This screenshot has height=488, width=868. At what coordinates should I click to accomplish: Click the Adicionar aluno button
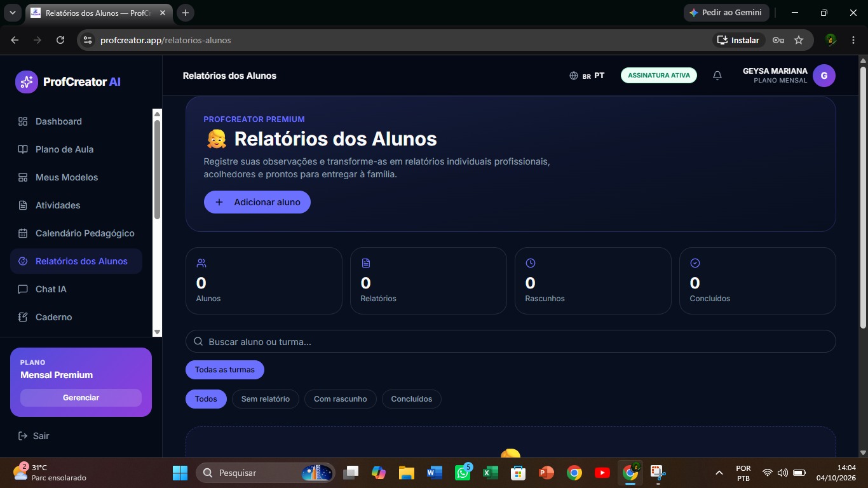point(257,202)
